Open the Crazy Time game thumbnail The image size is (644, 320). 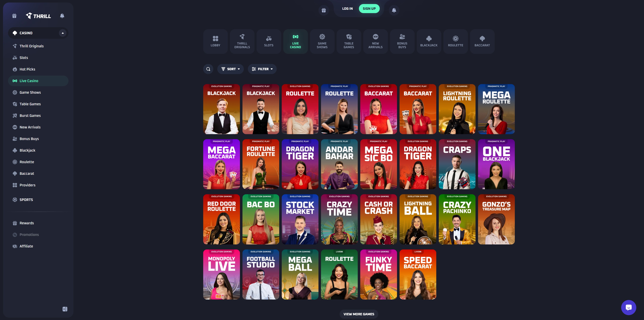point(339,219)
